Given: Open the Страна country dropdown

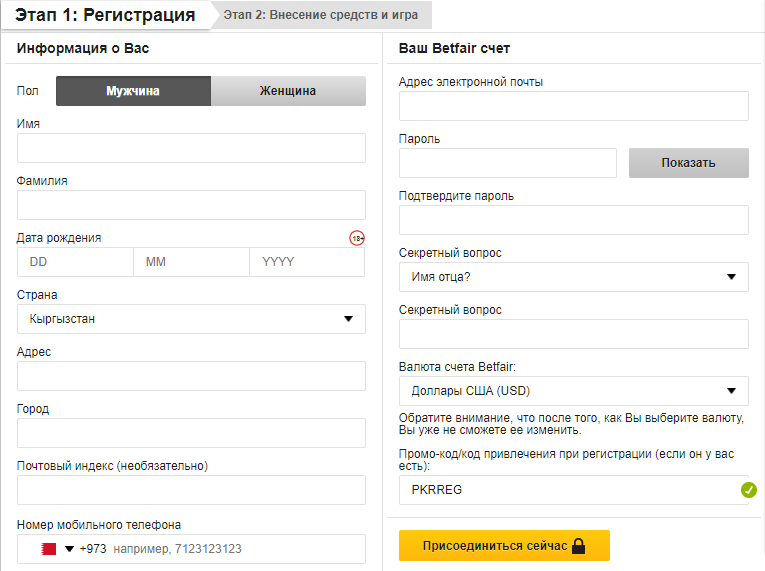Looking at the screenshot, I should point(191,319).
